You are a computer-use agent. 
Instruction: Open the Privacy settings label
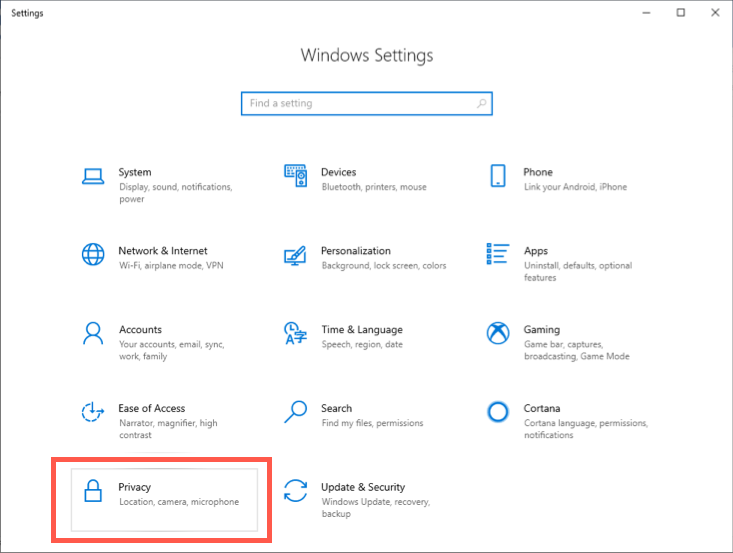[x=134, y=487]
